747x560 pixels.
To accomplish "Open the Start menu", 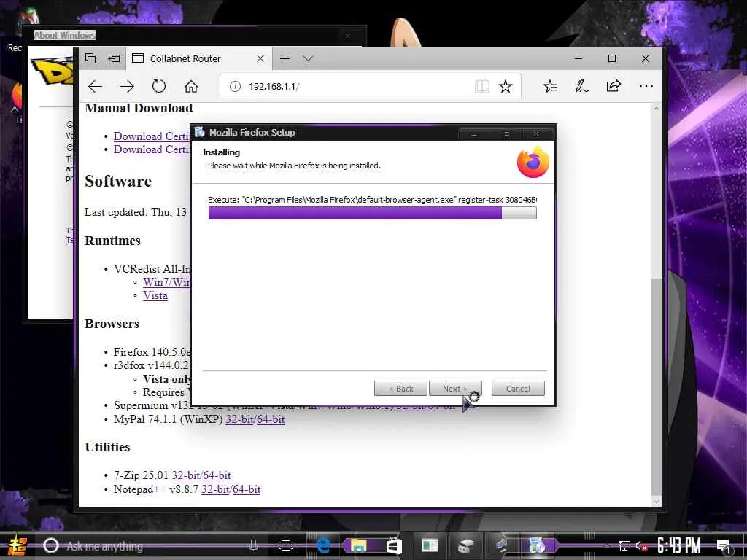I will [18, 545].
